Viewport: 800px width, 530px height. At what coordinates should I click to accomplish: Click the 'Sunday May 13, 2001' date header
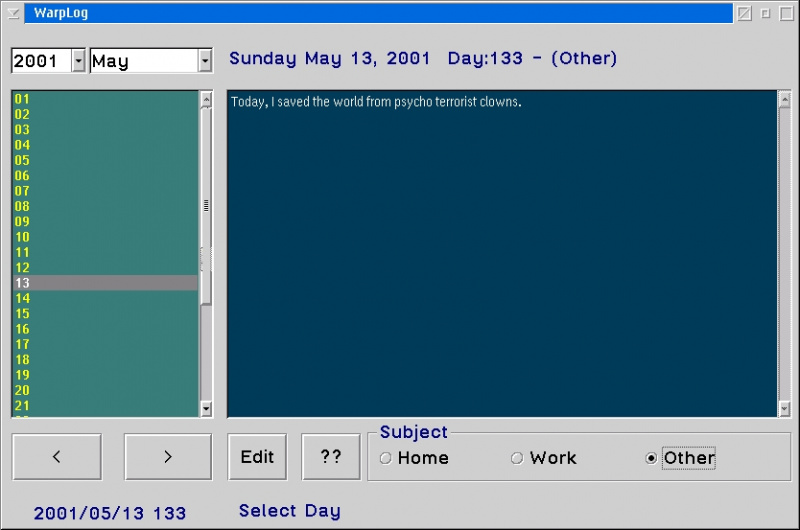point(329,59)
